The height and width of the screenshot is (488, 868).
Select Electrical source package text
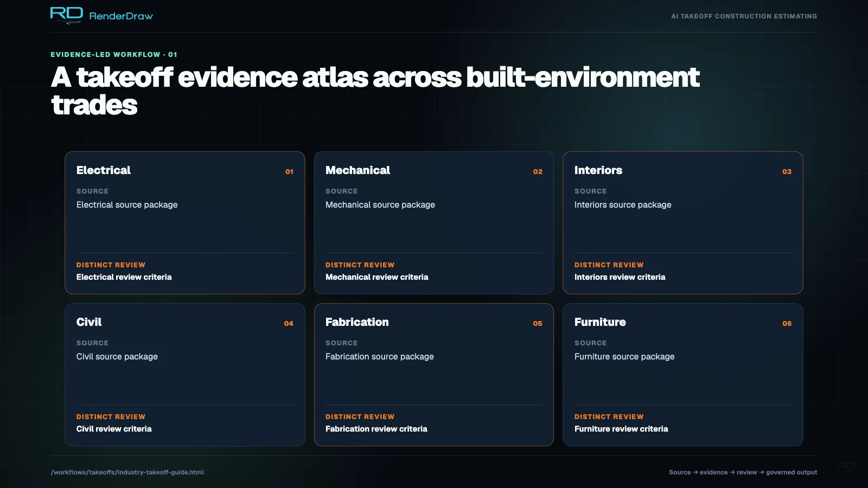(127, 205)
